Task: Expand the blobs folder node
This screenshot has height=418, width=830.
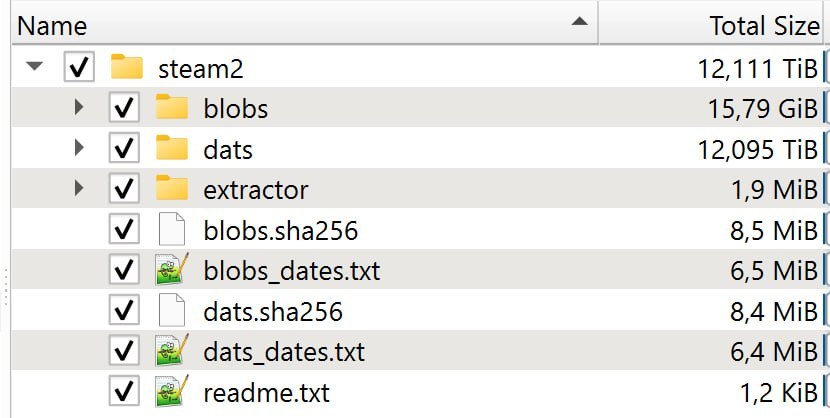Action: click(x=79, y=107)
